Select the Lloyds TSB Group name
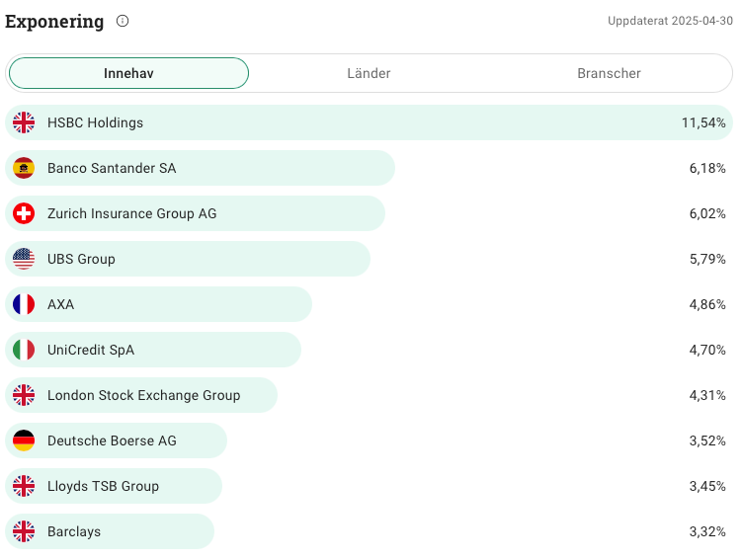This screenshot has width=743, height=560. [x=104, y=486]
